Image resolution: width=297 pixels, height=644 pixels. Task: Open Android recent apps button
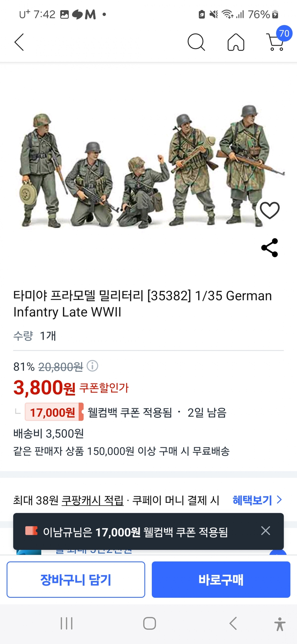(x=66, y=623)
